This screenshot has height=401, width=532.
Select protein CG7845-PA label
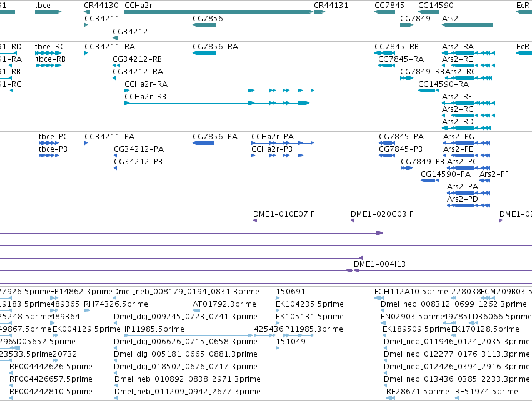[401, 137]
